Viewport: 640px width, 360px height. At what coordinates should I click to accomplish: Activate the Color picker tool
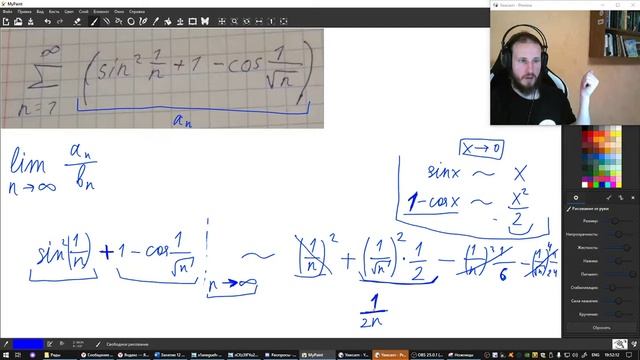(x=156, y=21)
